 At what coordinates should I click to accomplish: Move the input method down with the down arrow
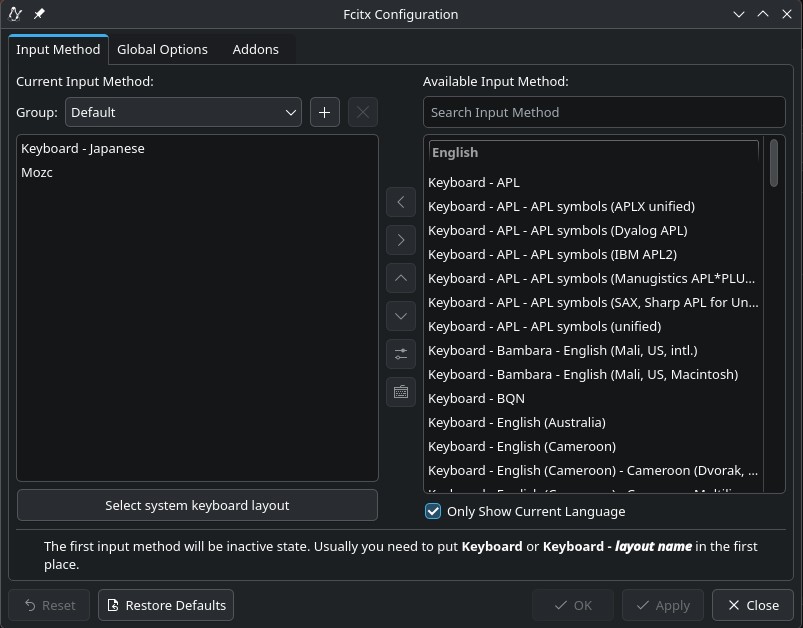401,316
